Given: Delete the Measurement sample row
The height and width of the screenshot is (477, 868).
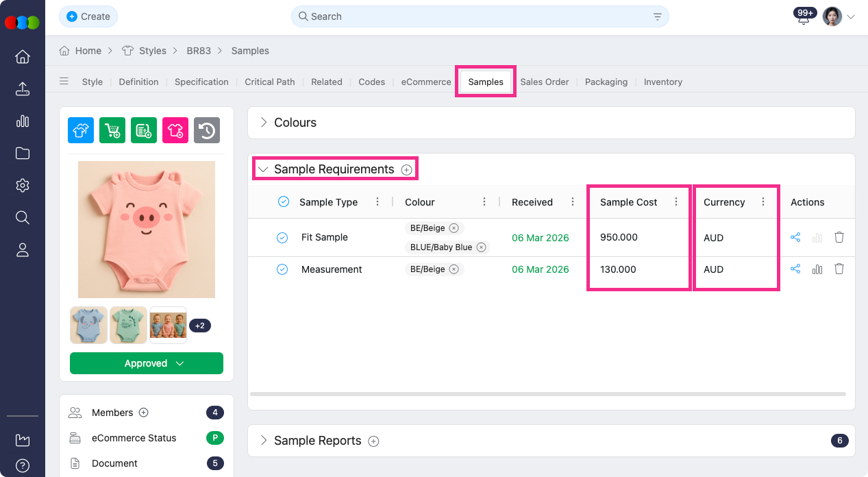Looking at the screenshot, I should pyautogui.click(x=839, y=269).
